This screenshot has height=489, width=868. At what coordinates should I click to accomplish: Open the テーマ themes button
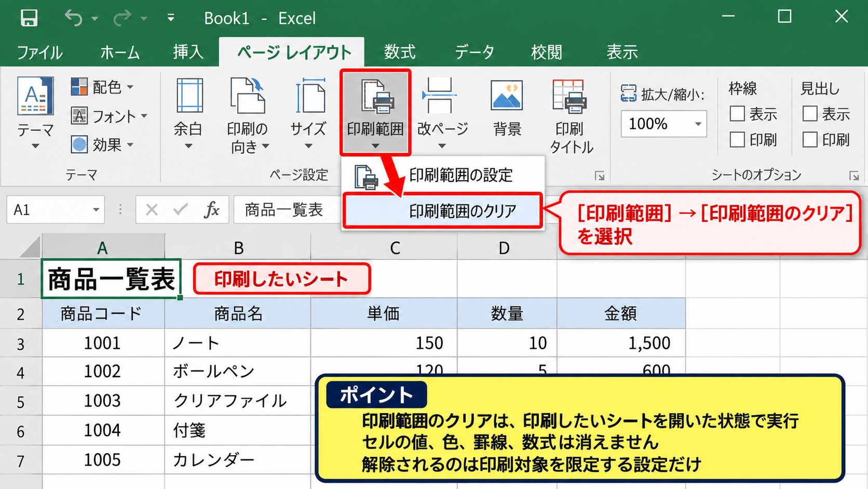(x=35, y=114)
